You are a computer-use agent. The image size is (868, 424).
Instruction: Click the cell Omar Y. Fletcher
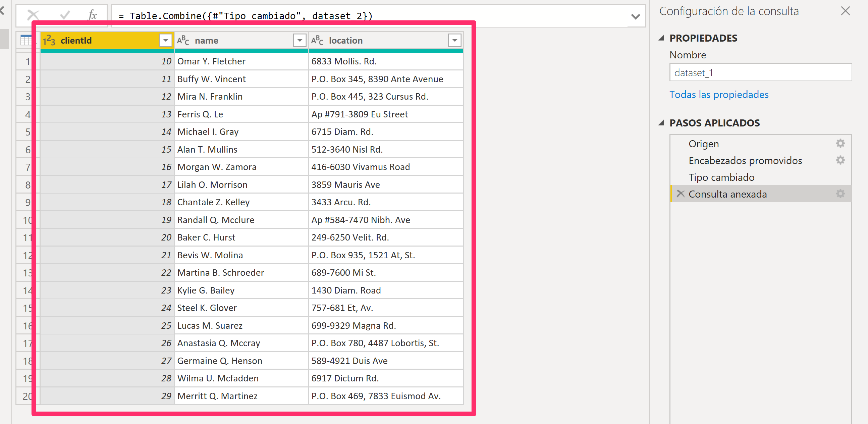[241, 61]
